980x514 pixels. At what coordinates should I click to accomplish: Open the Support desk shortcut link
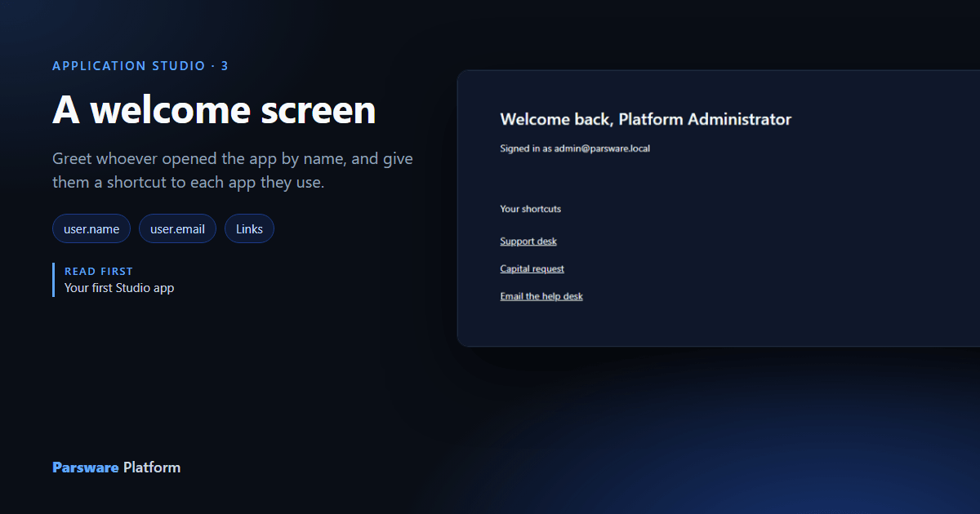coord(528,241)
